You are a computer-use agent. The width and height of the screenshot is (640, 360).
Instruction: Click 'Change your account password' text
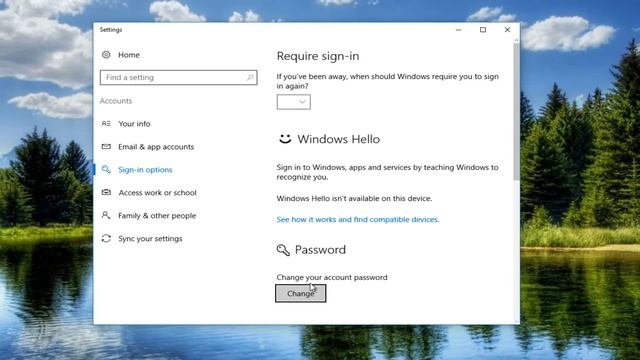pos(332,278)
